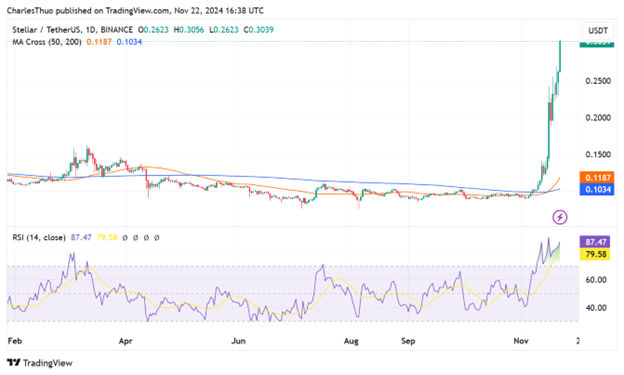Screen dimensions: 624x375
Task: Click the Aug date label
Action: (351, 341)
